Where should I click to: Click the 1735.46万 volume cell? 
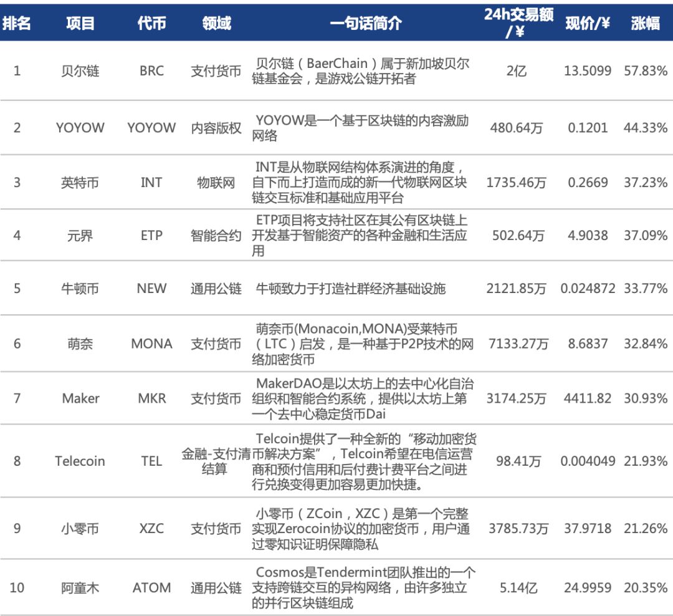pos(517,183)
